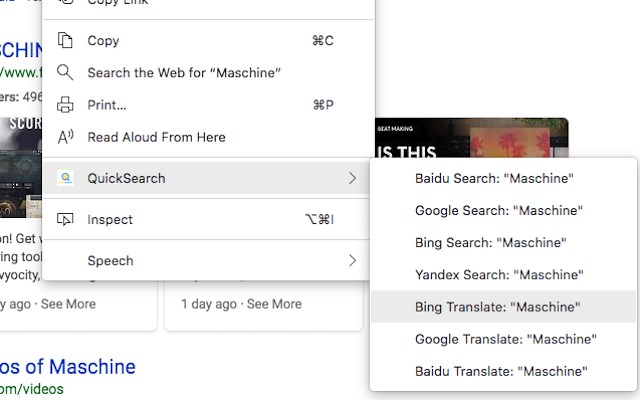This screenshot has width=640, height=400.
Task: Expand the QuickSearch submenu arrow
Action: (352, 178)
